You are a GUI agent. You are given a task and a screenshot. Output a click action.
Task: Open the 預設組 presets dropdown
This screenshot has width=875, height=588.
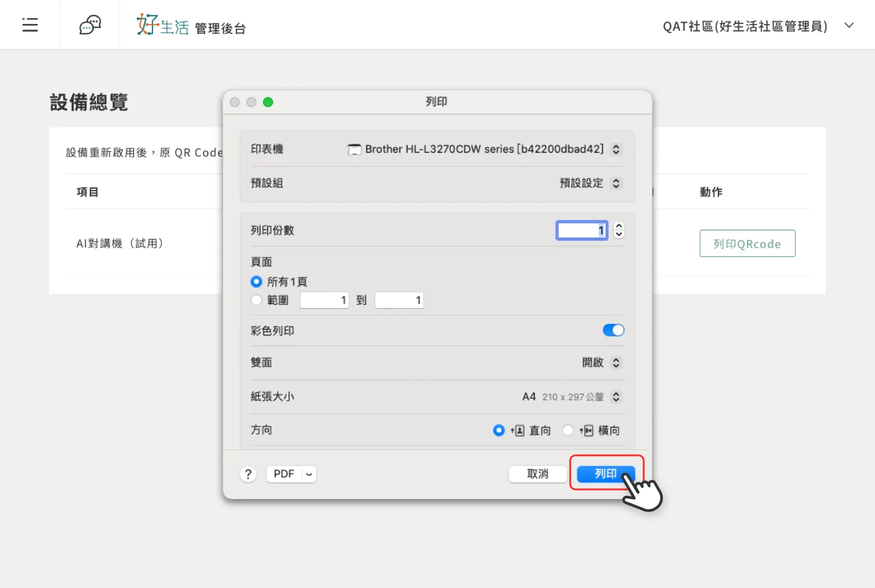point(616,183)
